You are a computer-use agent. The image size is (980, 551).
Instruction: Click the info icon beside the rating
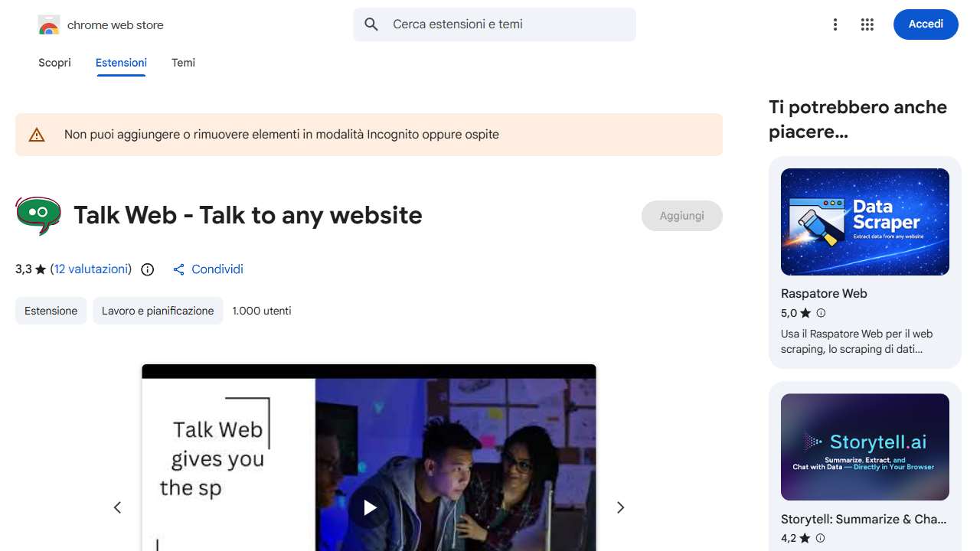pos(146,269)
